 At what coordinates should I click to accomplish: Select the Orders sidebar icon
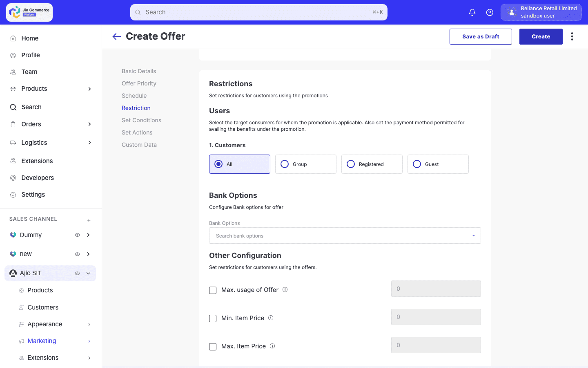(x=13, y=124)
